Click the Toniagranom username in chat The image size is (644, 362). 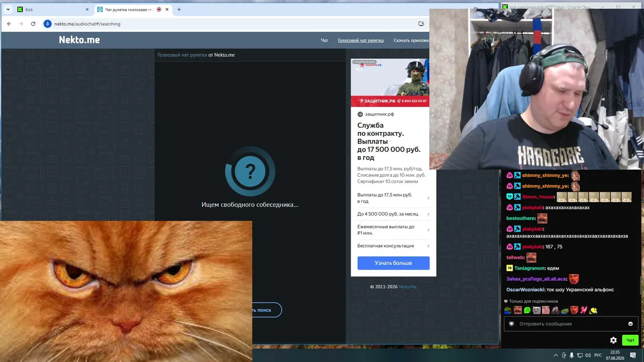click(530, 268)
